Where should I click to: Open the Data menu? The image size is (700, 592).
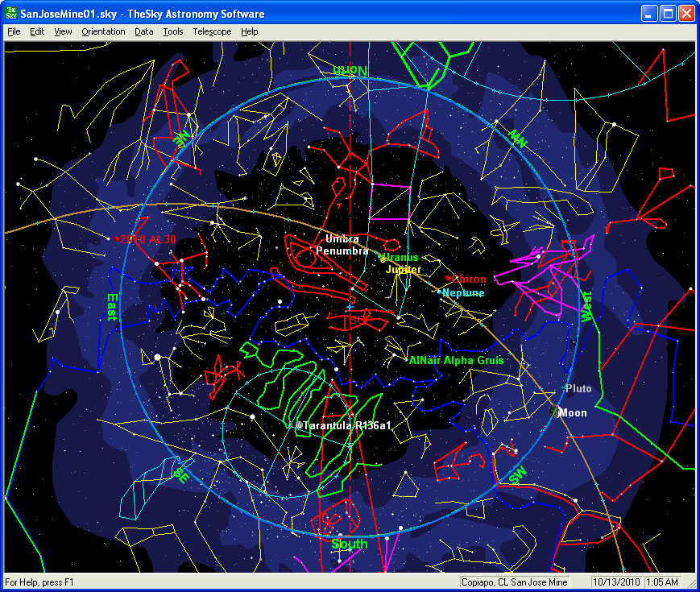143,31
